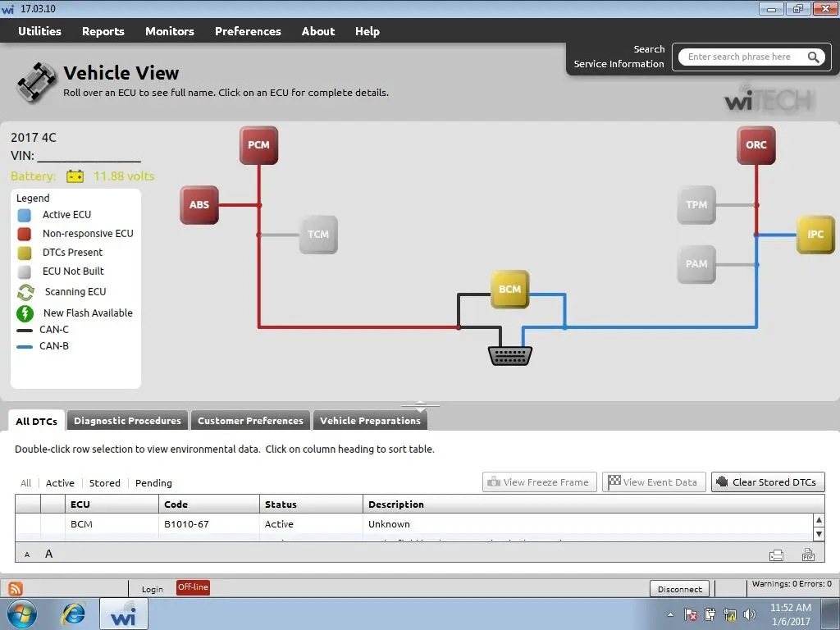Filter DTC list by Active
840x630 pixels.
60,483
